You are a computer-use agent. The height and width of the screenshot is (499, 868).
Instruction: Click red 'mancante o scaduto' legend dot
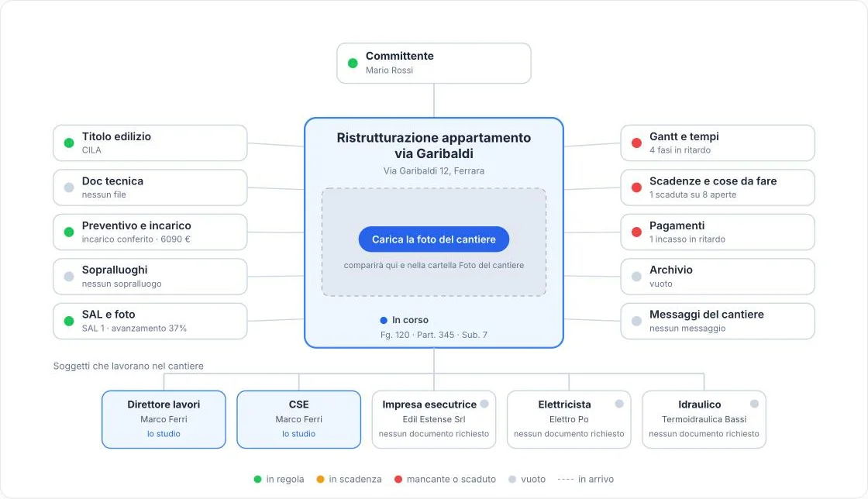click(x=398, y=479)
